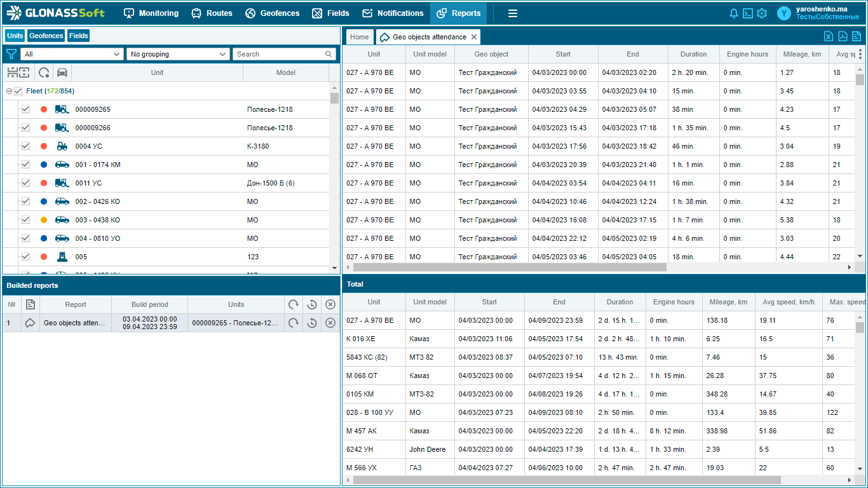Select the Geofences button in the left panel
The image size is (868, 488).
click(46, 36)
